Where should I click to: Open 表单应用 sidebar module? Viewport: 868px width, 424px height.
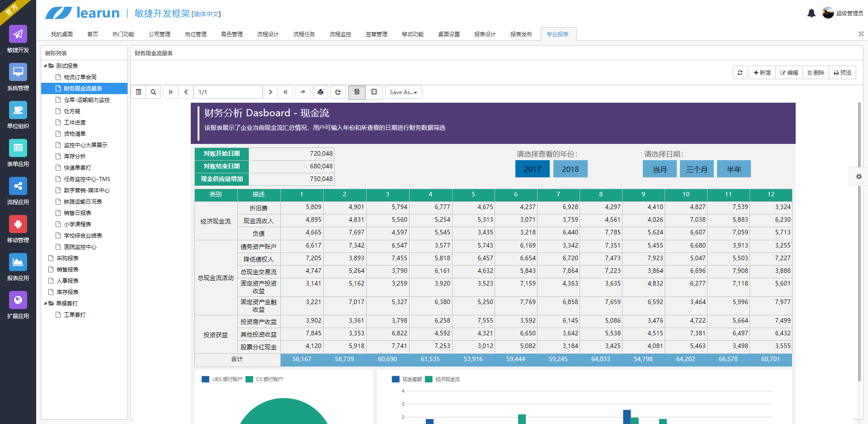click(18, 153)
